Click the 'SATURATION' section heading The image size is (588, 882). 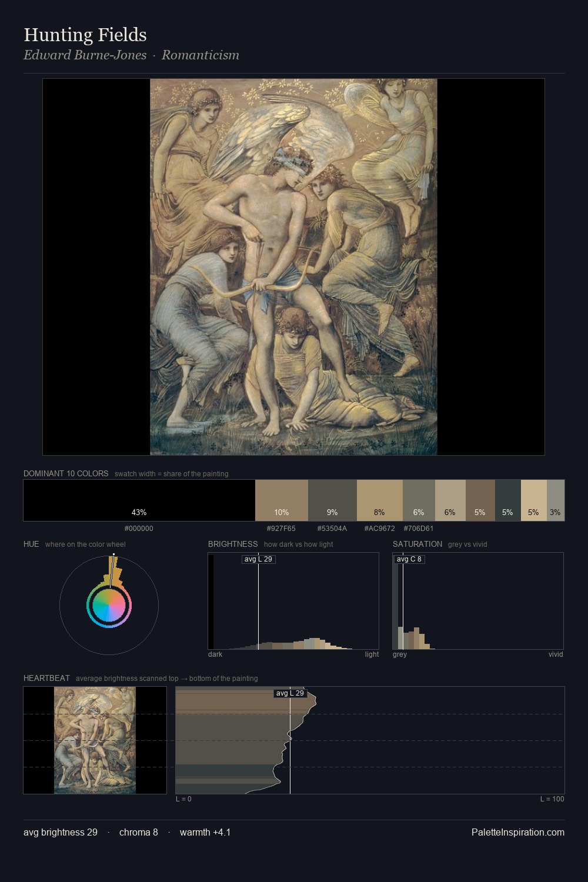(x=417, y=544)
